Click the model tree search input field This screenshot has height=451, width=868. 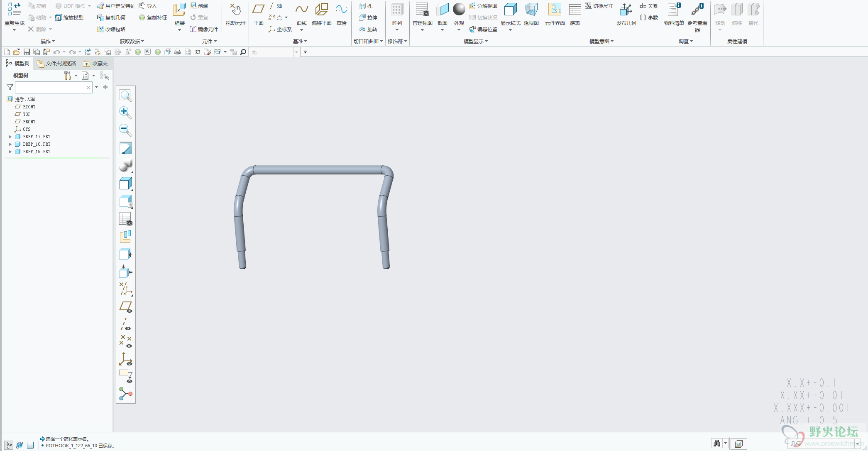coord(54,87)
